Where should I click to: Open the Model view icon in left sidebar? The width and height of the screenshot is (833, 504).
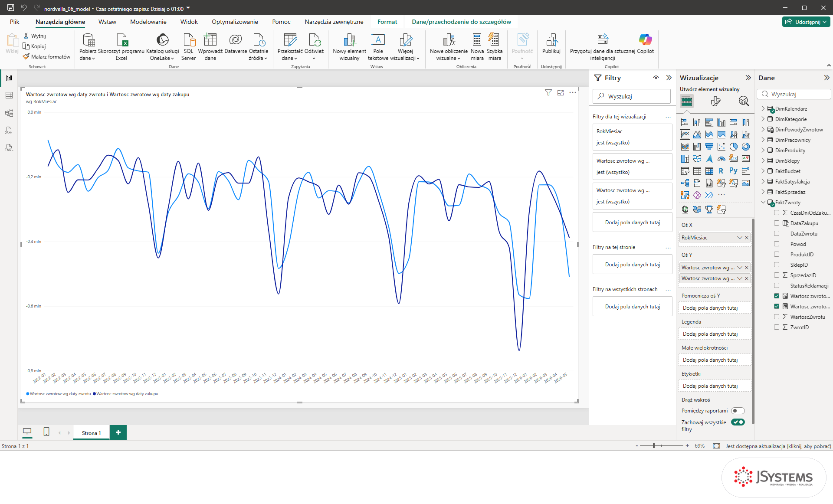pos(9,113)
